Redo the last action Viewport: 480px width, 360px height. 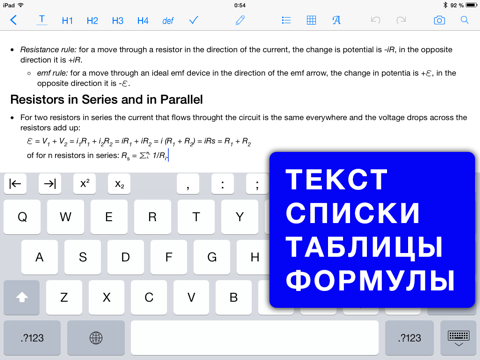click(401, 20)
